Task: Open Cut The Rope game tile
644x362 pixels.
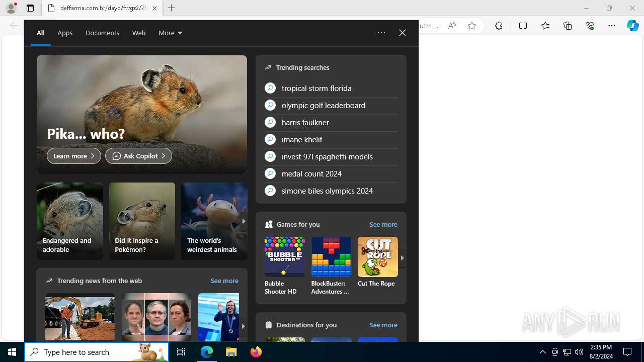Action: [x=378, y=262]
